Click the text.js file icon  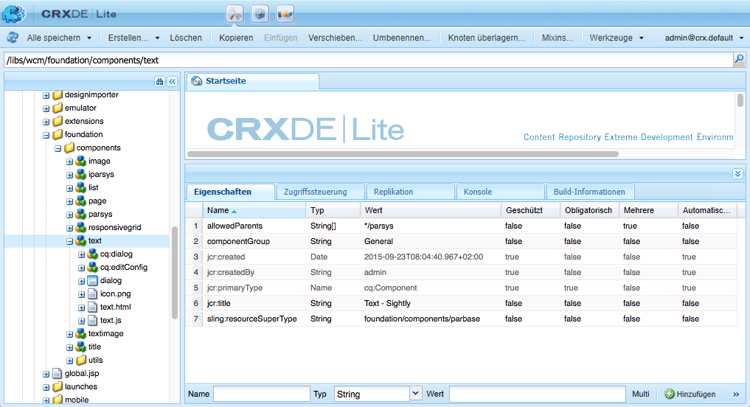coord(92,320)
